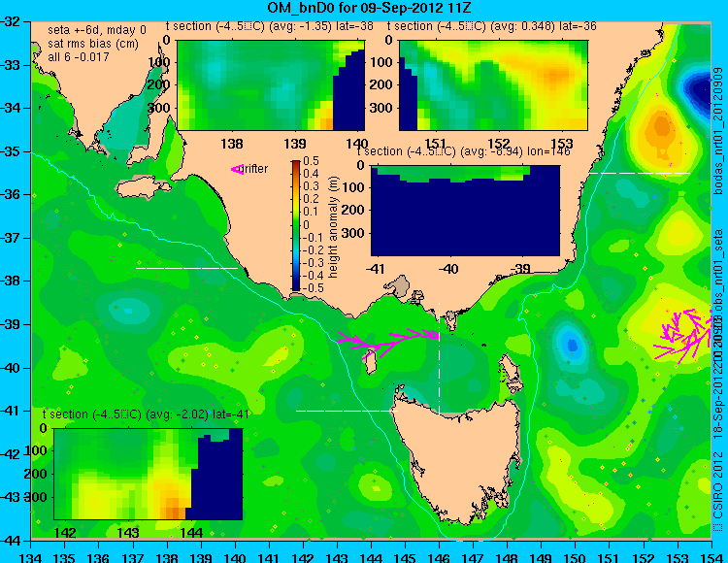The height and width of the screenshot is (563, 728).
Task: Click the longitude tick label 141 on main axis
Action: pos(269,557)
